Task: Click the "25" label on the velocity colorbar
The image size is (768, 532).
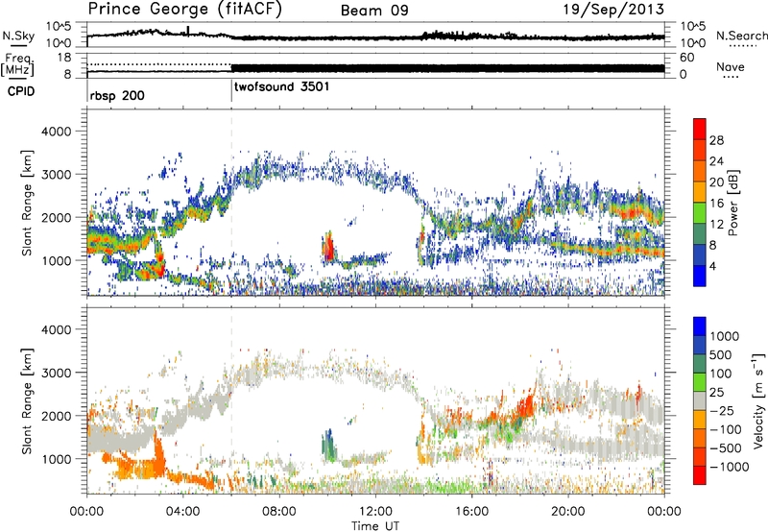Action: (x=718, y=393)
